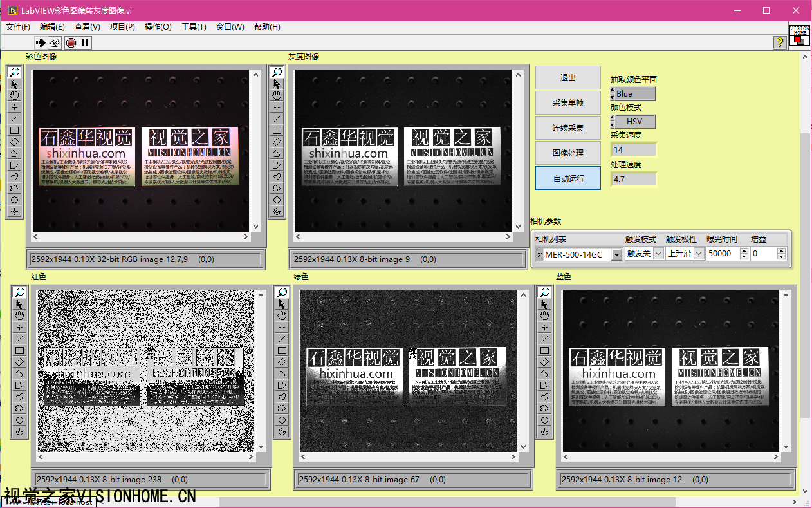Select Rotated Rectangle tool in 蓝色 palette
Screen dimensions: 812x508
point(544,362)
